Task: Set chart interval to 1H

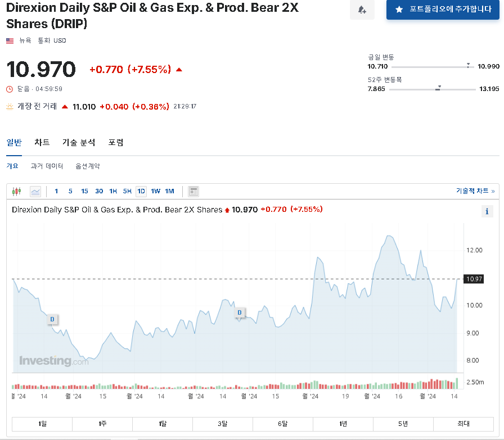Action: pyautogui.click(x=113, y=192)
